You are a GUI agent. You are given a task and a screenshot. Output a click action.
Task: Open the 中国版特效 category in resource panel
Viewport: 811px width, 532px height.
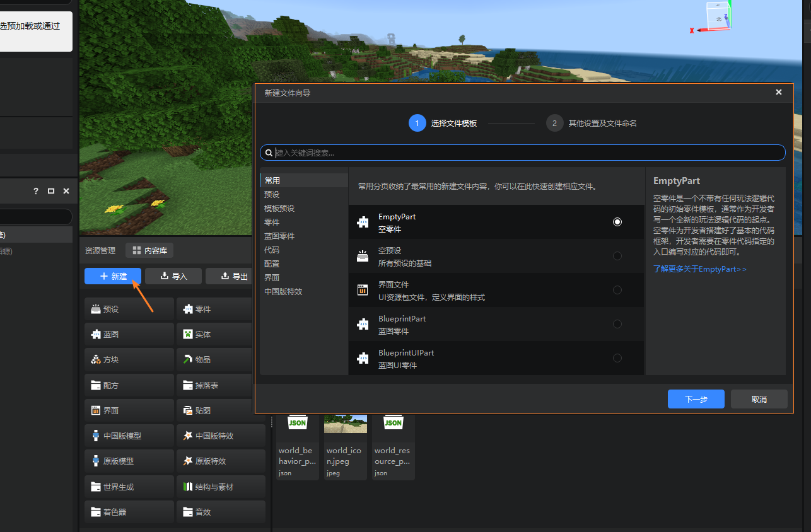[221, 436]
